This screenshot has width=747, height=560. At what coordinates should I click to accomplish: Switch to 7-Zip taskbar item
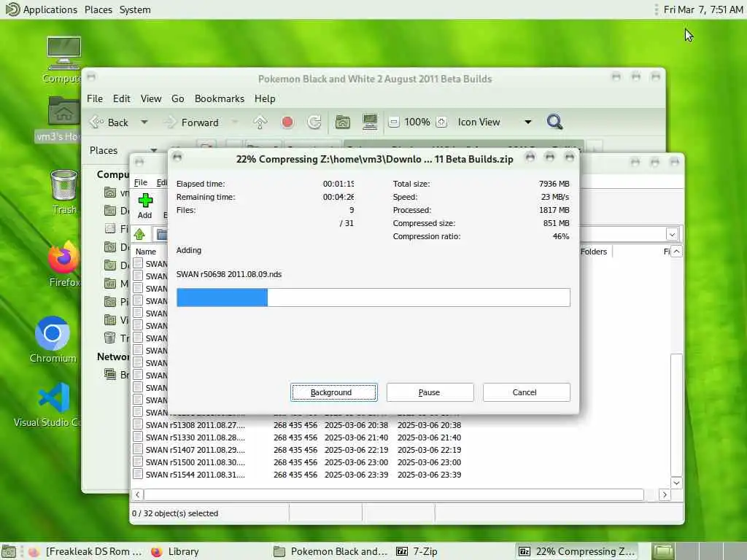point(417,551)
